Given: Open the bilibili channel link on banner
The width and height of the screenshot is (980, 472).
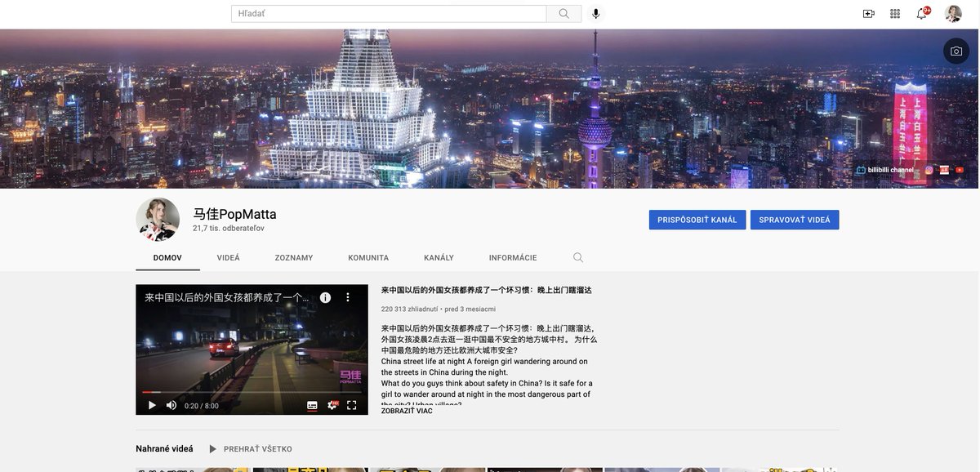Looking at the screenshot, I should click(x=885, y=170).
